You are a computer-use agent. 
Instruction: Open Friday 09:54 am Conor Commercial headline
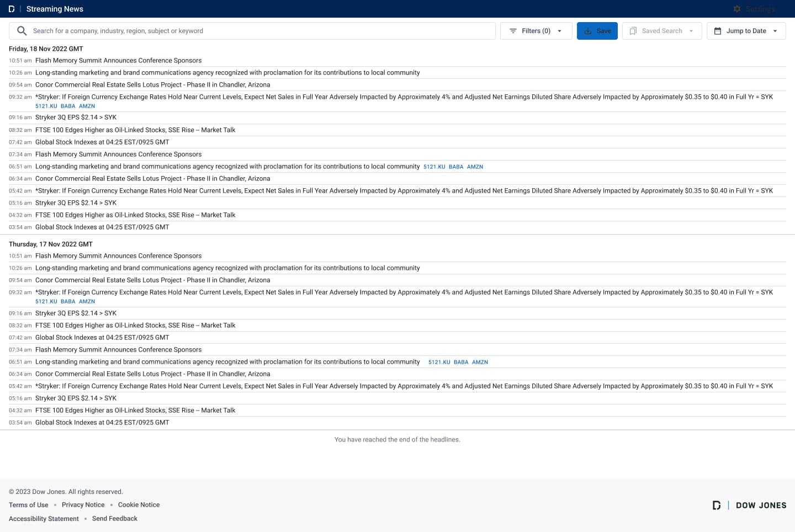[153, 85]
